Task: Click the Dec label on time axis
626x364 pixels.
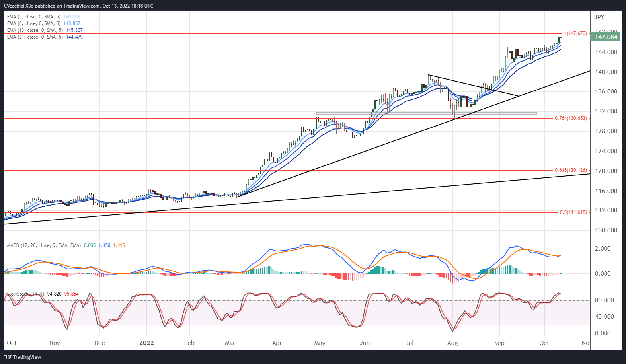Action: point(99,343)
